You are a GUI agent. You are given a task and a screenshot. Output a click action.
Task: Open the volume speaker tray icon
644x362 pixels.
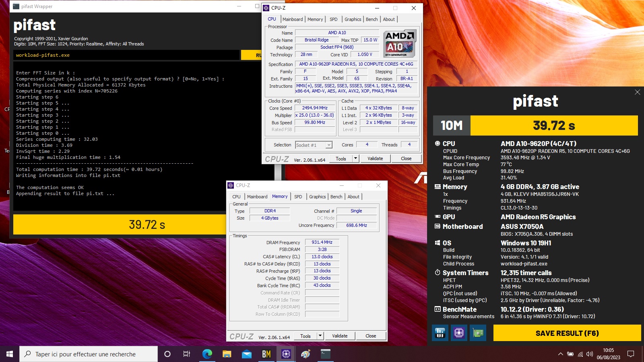tap(590, 354)
